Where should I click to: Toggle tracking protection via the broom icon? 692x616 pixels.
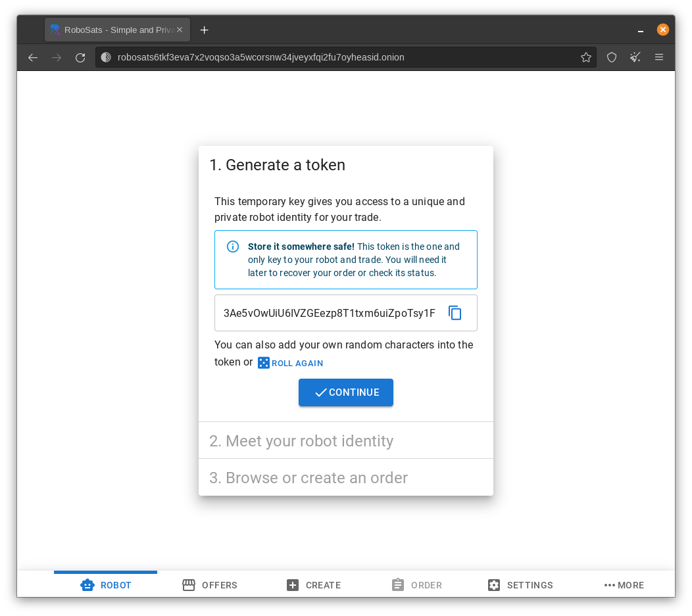point(635,57)
